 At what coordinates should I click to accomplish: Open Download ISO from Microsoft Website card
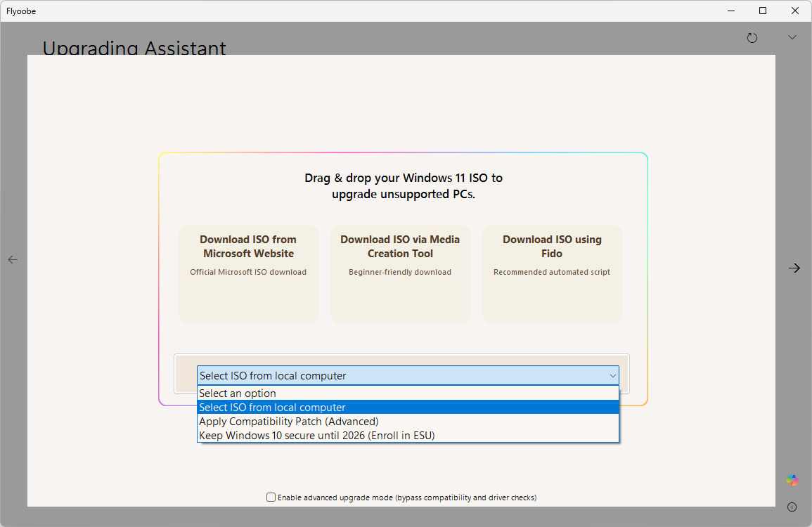point(248,273)
